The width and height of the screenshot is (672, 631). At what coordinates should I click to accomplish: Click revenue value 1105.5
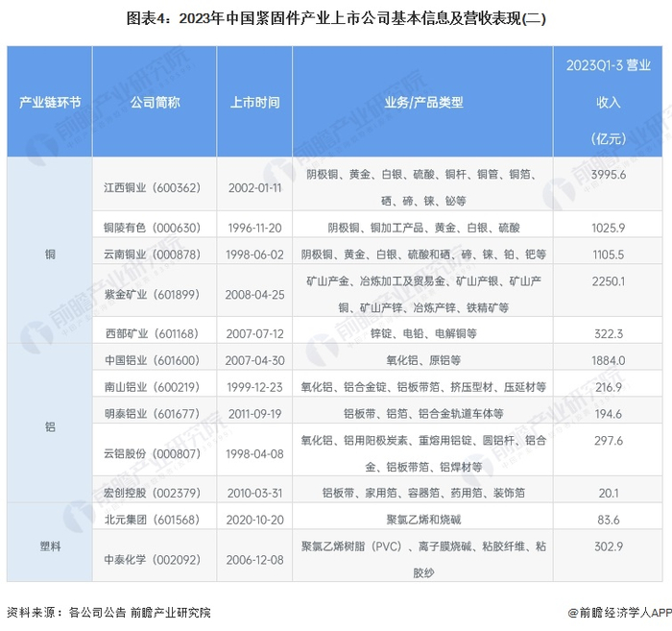608,255
